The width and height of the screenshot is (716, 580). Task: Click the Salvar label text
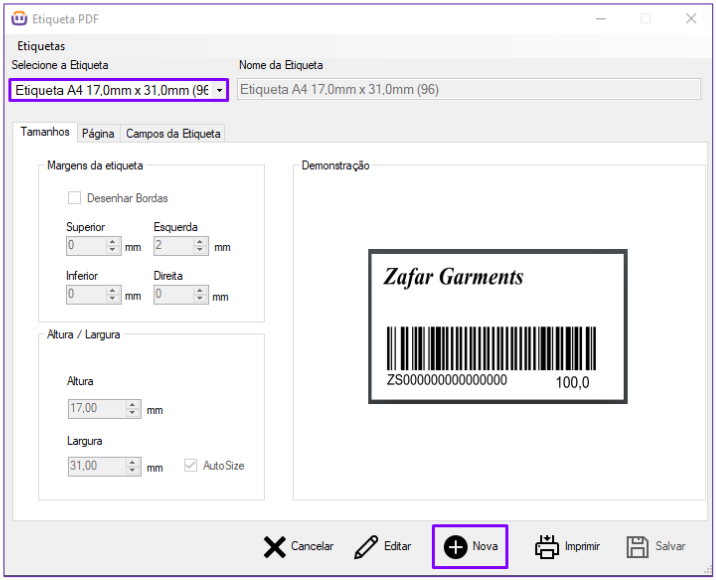(x=670, y=546)
